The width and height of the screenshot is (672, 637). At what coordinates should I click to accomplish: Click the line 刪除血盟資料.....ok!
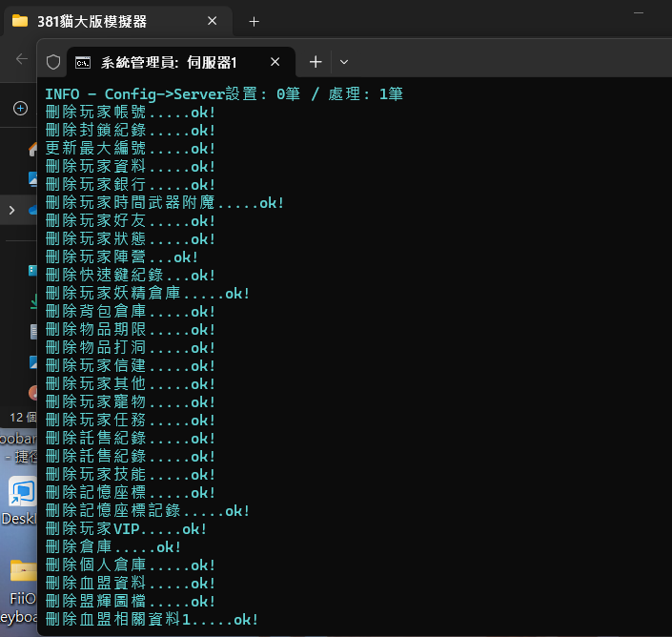[x=131, y=584]
